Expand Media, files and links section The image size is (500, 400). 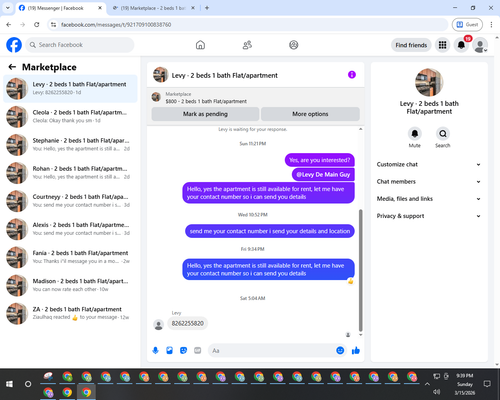[429, 199]
